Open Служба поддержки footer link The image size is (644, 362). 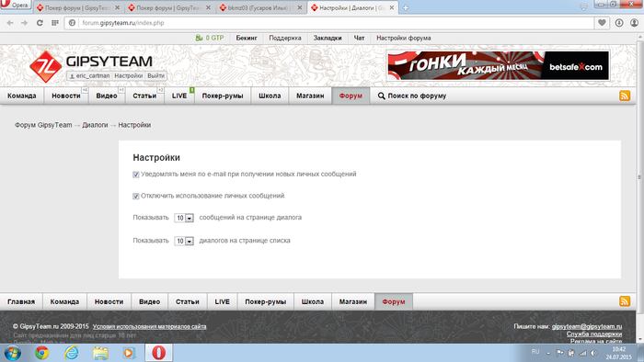pyautogui.click(x=594, y=334)
